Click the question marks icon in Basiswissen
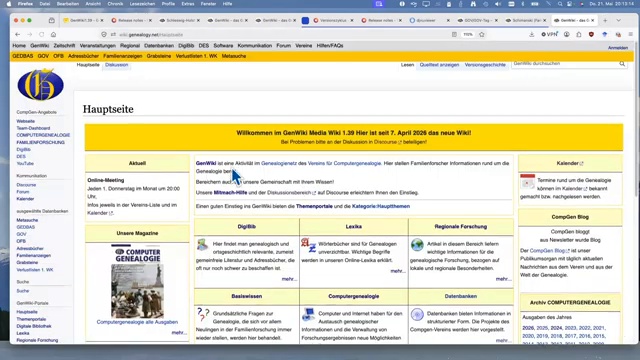 pos(203,315)
